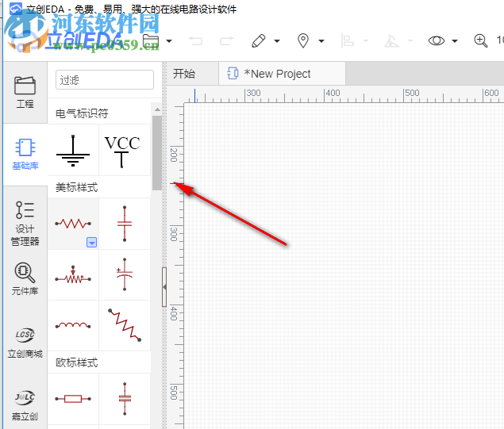Click the scrollbar up arrow
The width and height of the screenshot is (504, 429).
(157, 109)
